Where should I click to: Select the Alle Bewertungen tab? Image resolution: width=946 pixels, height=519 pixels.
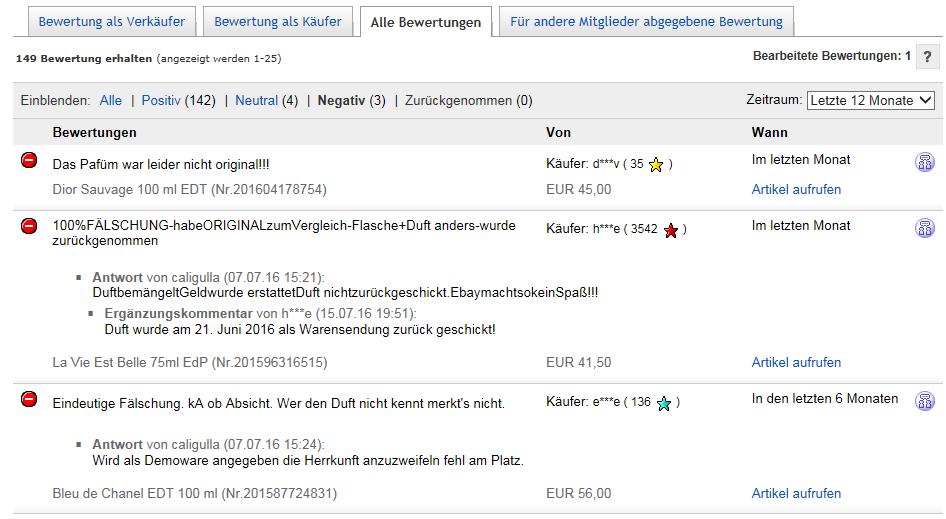[426, 22]
